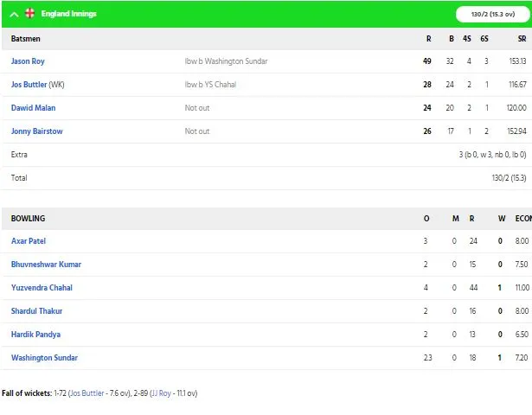Click the England flag icon
Screen dimensions: 532x415
30,14
